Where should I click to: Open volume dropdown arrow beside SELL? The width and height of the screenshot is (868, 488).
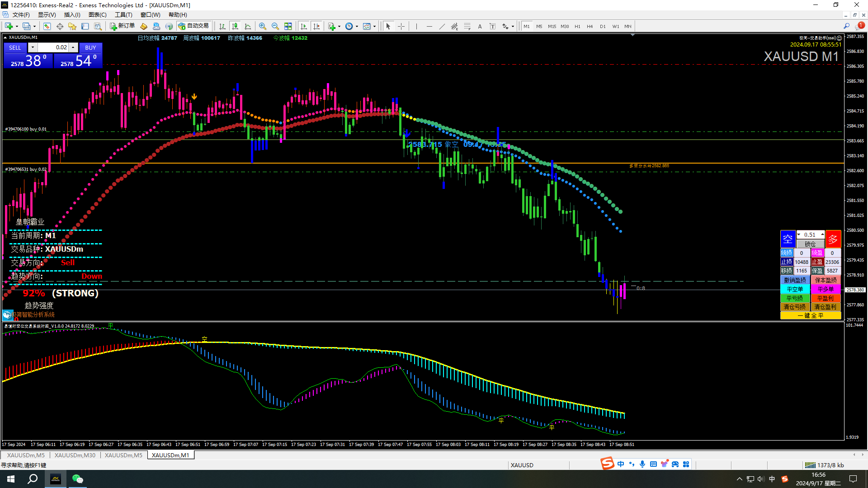(x=33, y=47)
